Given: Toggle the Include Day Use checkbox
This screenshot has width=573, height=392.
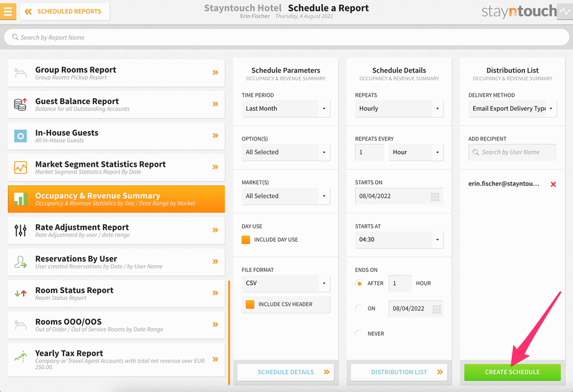Looking at the screenshot, I should click(246, 240).
